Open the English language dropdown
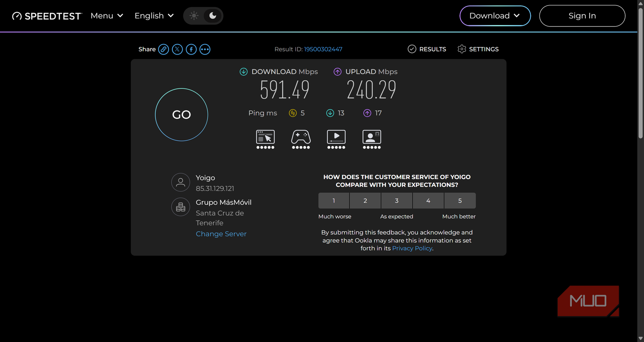The width and height of the screenshot is (644, 342). (154, 16)
